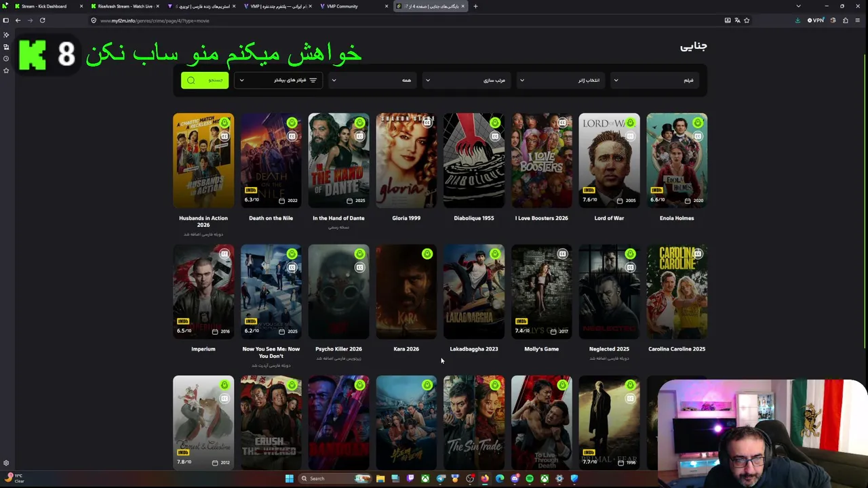Click the 7.6/10 rating on Lord of War

589,200
